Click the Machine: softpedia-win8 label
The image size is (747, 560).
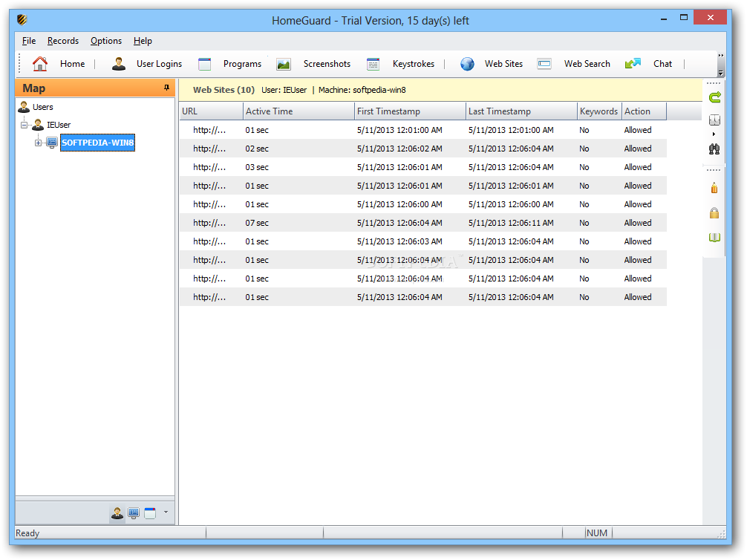362,90
